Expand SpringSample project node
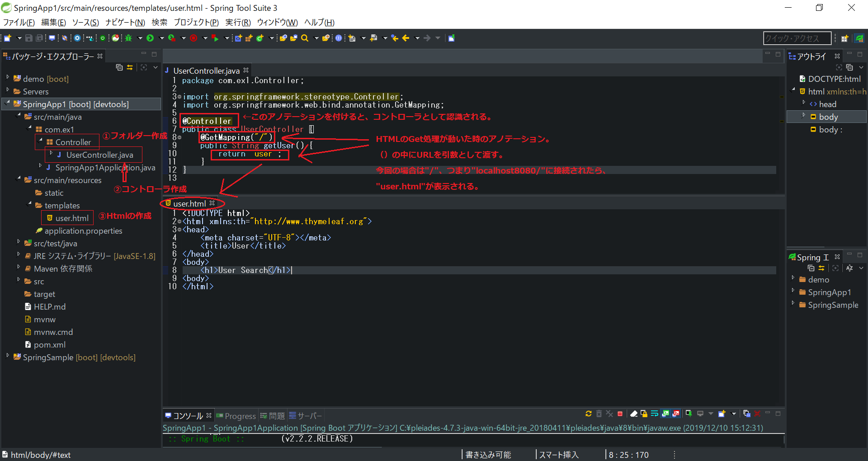The height and width of the screenshot is (461, 868). pos(8,356)
